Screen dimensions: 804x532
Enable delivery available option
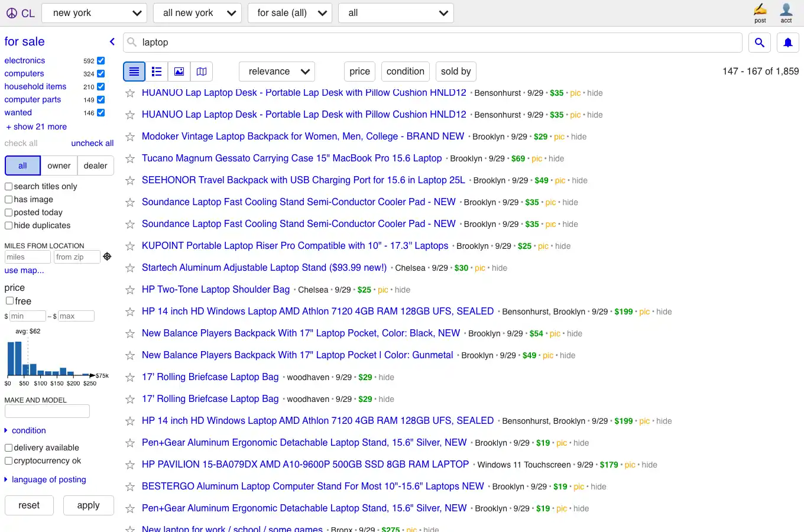[9, 447]
